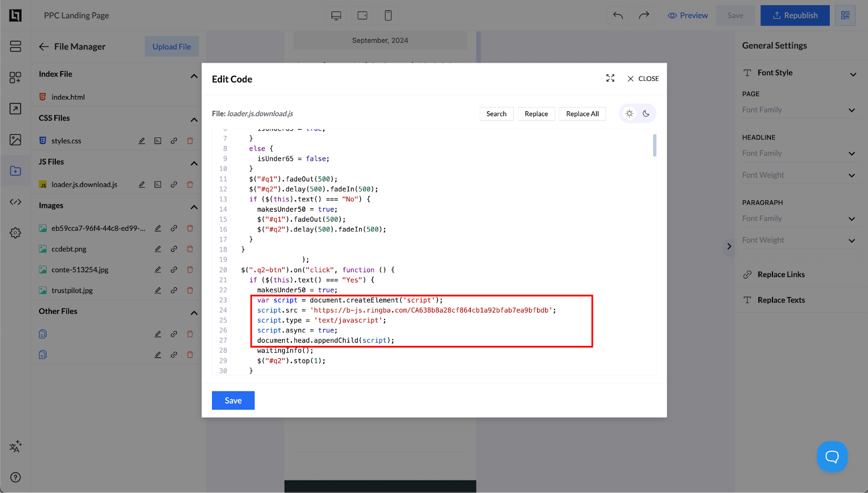Open the custom code sidebar icon
The image size is (868, 493).
16,202
